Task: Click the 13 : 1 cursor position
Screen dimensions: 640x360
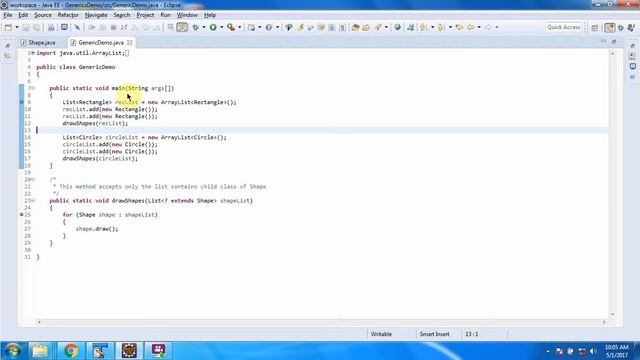Action: click(471, 334)
